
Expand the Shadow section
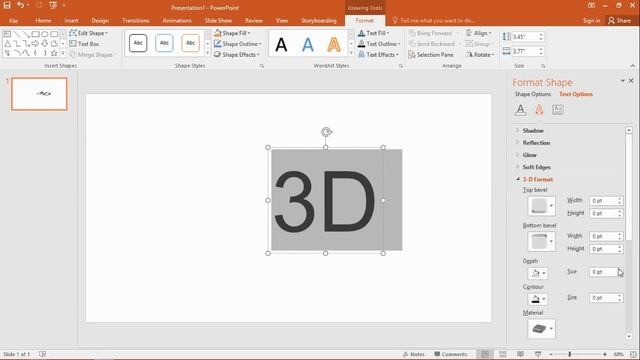click(x=533, y=131)
